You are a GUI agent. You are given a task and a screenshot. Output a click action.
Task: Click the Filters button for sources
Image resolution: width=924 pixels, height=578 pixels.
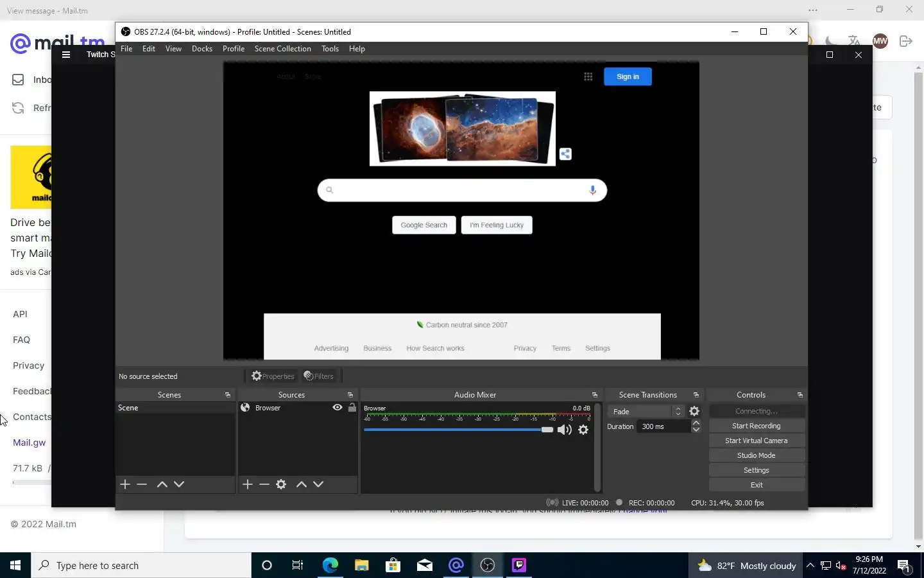pos(319,376)
